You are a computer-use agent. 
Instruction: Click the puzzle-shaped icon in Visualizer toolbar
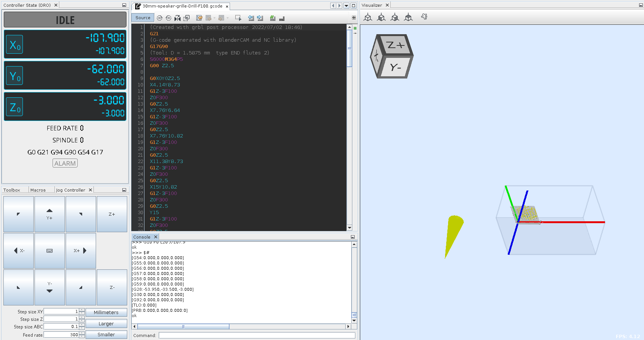coord(424,17)
